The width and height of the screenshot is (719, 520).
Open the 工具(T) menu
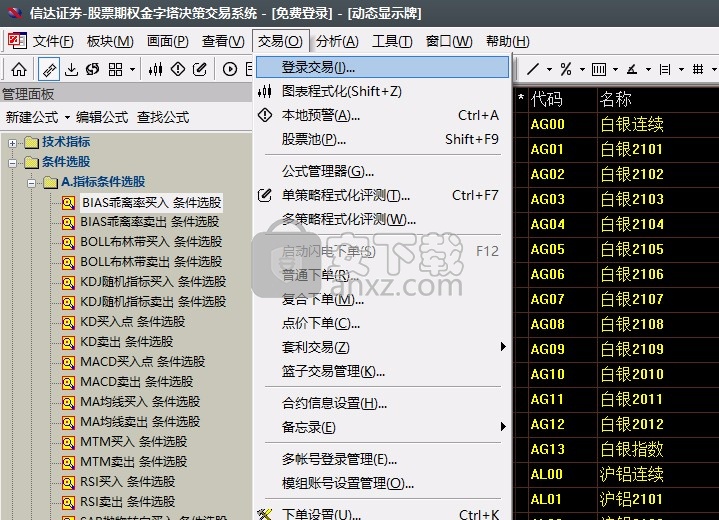click(392, 41)
